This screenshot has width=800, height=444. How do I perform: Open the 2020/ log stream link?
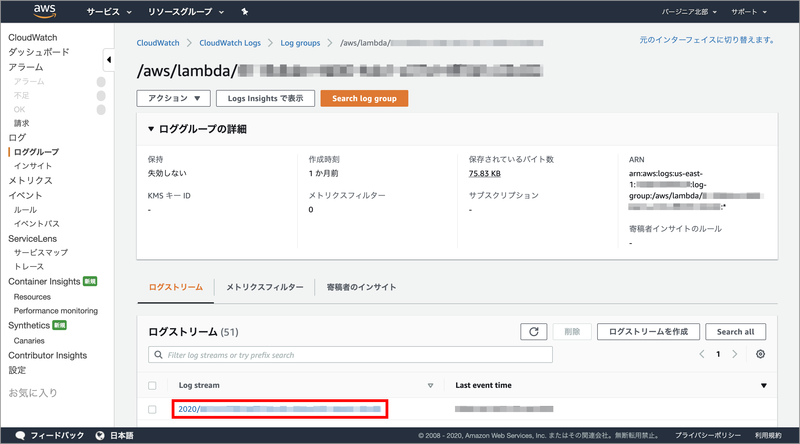(x=280, y=409)
